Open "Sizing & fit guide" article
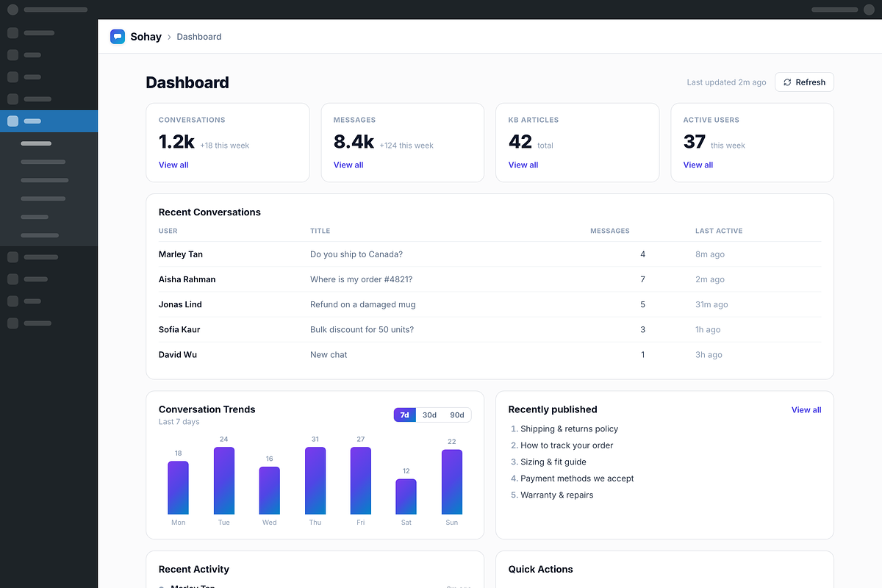Viewport: 882px width, 588px height. coord(553,462)
